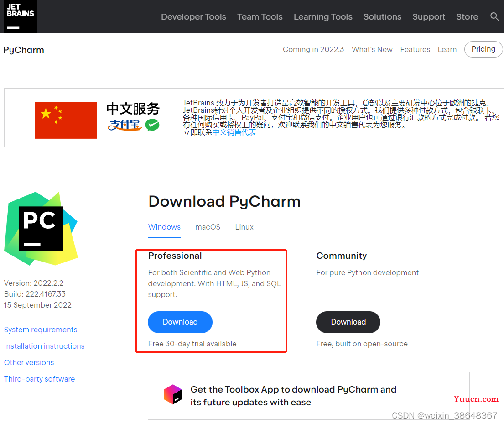Image resolution: width=504 pixels, height=424 pixels.
Task: Open the search magnifier icon
Action: [494, 16]
